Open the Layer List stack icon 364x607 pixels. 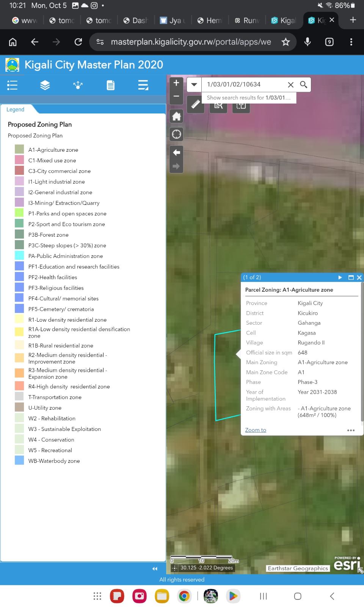pyautogui.click(x=45, y=85)
